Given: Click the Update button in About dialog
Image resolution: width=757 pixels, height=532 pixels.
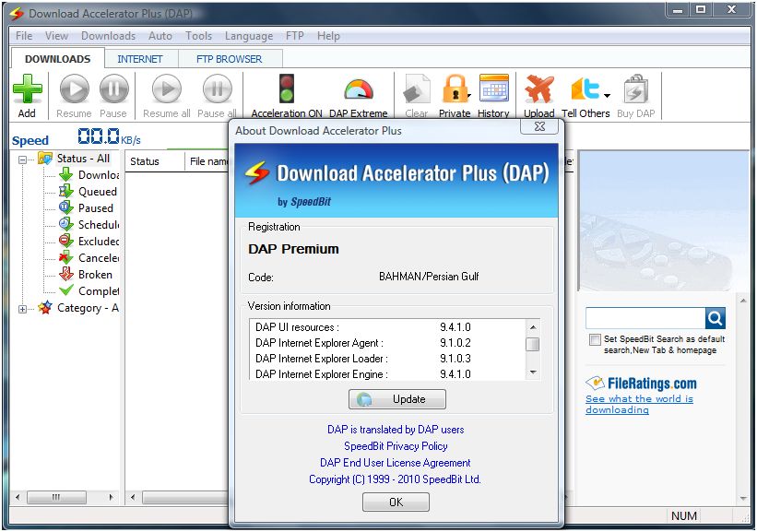Looking at the screenshot, I should [x=396, y=399].
